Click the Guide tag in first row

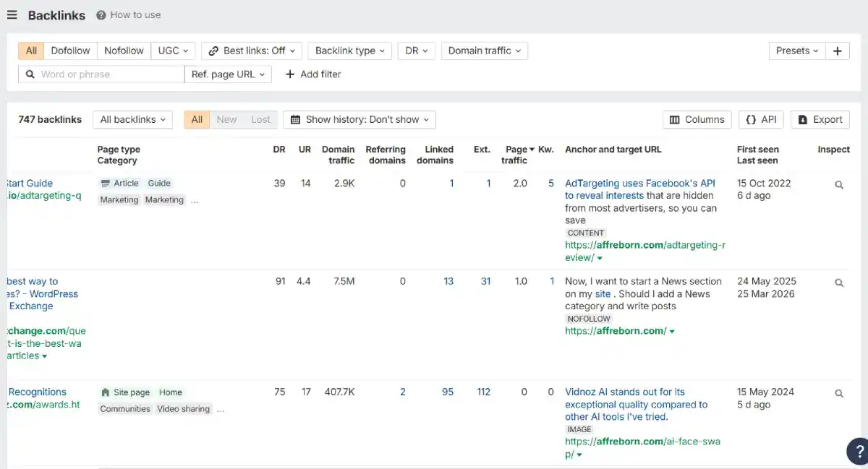[x=159, y=184]
